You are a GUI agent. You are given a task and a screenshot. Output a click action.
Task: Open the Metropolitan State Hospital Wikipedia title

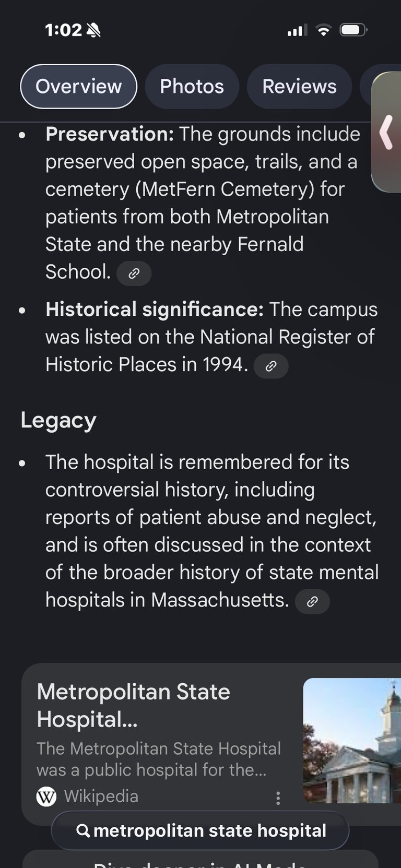pyautogui.click(x=134, y=705)
